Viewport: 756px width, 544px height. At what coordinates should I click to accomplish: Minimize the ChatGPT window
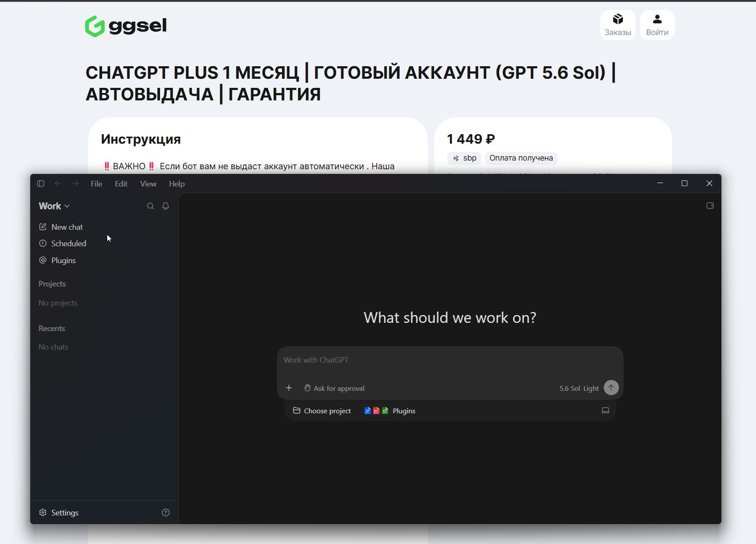[660, 183]
